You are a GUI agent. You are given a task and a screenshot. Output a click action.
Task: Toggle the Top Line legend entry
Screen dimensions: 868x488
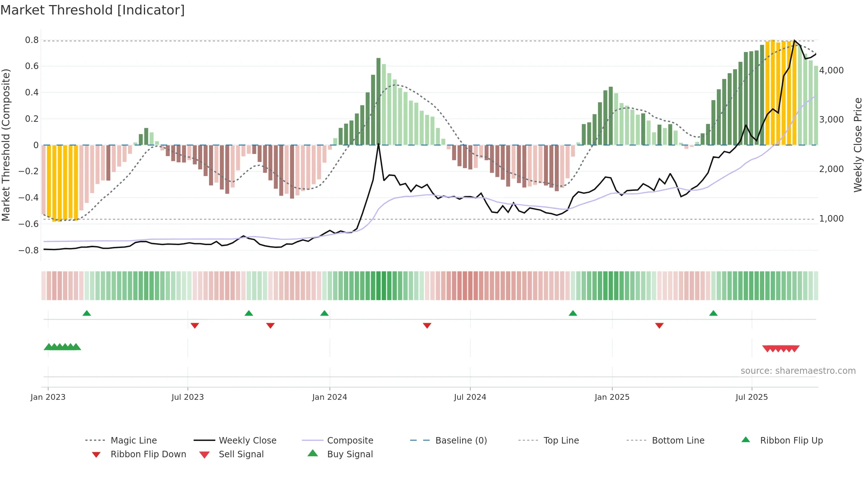coord(548,440)
